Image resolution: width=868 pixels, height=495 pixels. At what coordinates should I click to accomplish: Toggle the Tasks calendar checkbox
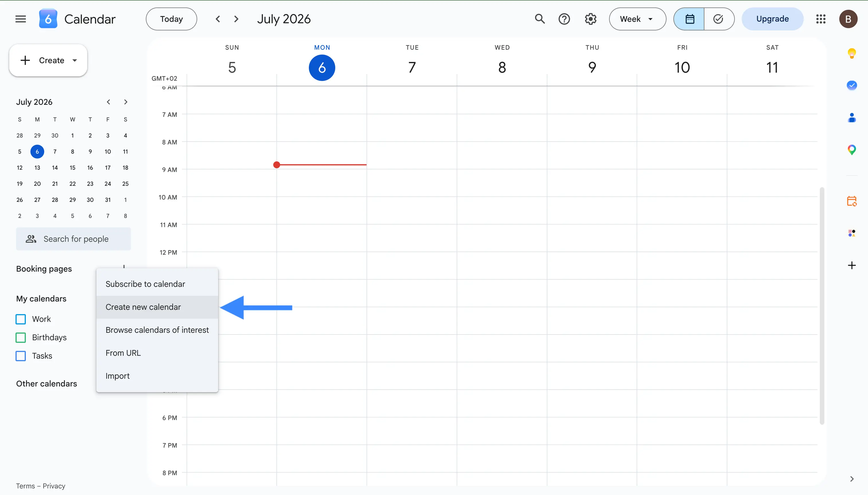tap(21, 356)
